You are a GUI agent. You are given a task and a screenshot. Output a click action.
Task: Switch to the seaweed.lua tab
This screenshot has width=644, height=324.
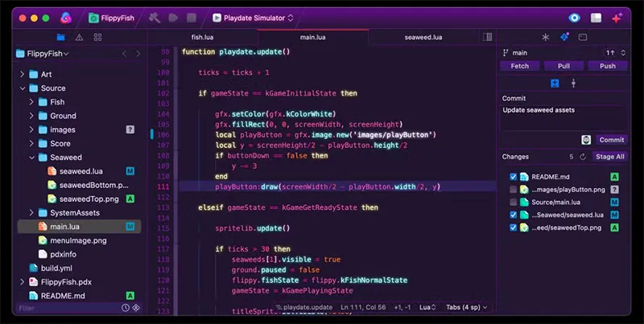click(x=423, y=37)
